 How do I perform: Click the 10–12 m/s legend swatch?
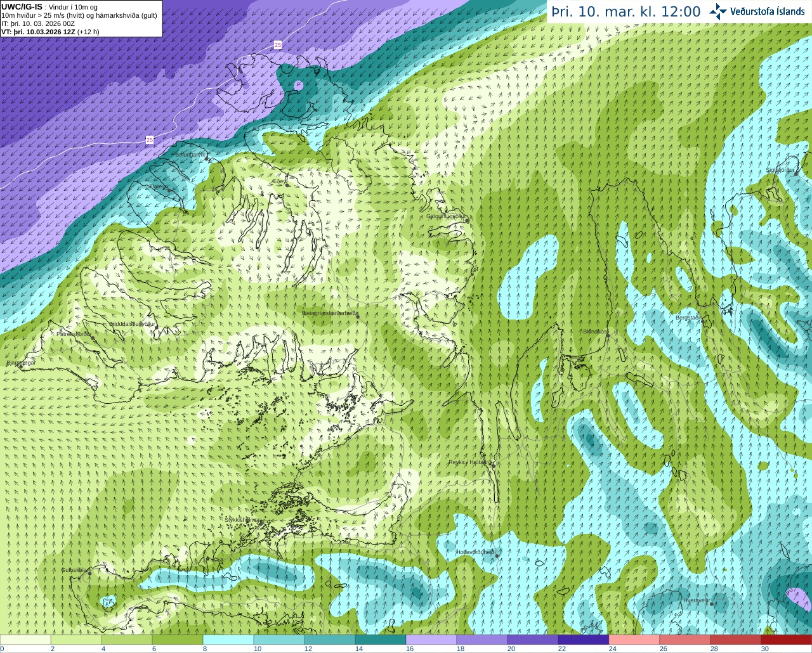(279, 640)
